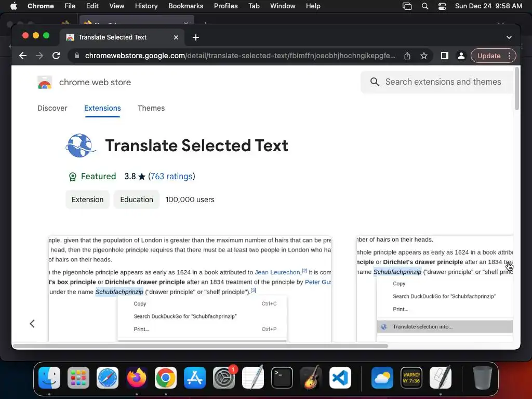Open the Profiles menu
This screenshot has width=532, height=399.
[x=225, y=6]
